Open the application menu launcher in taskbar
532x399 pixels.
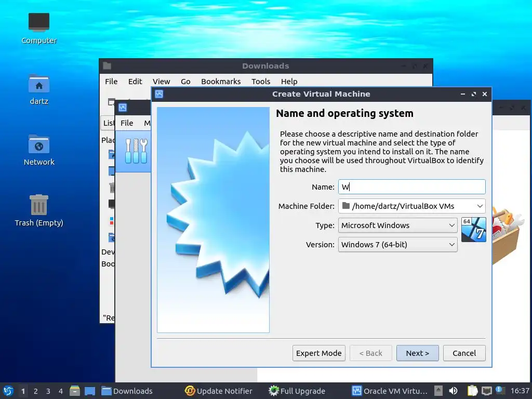tap(8, 391)
